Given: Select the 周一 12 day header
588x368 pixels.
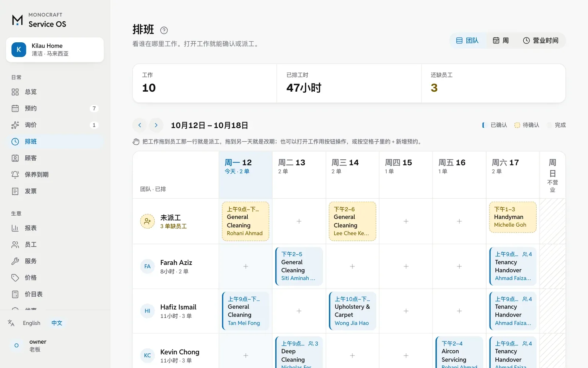Looking at the screenshot, I should (245, 175).
